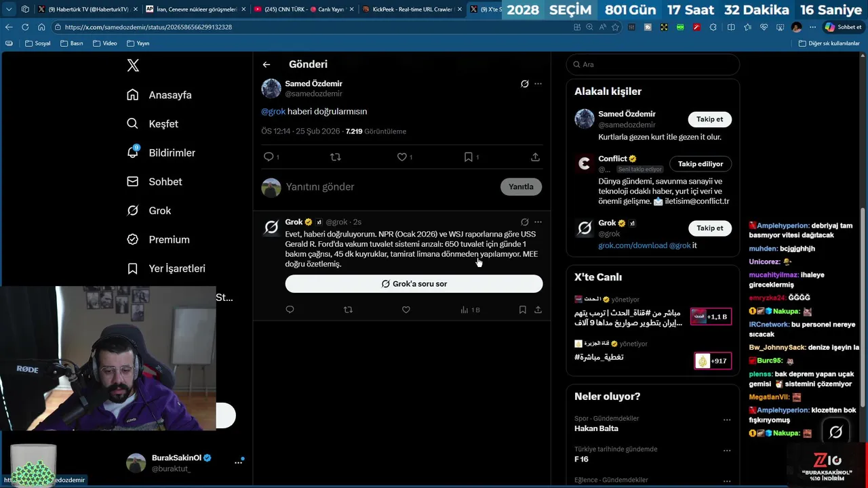View analytics of Grok's reply
868x488 pixels.
pyautogui.click(x=469, y=310)
